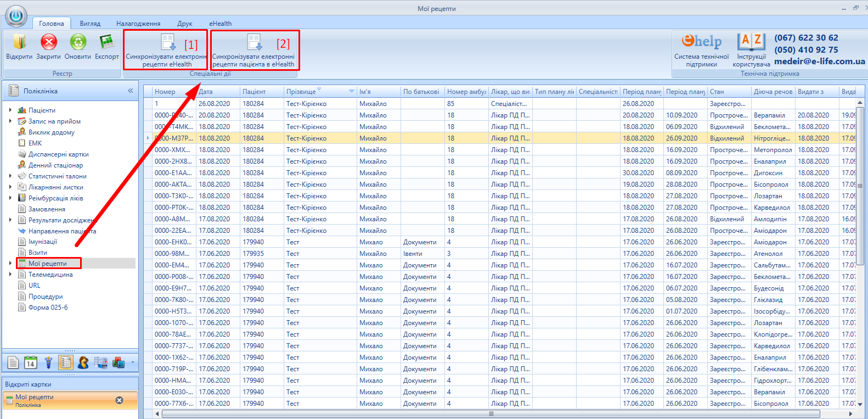868x419 pixels.
Task: Select Замовлення in the tree
Action: 47,209
